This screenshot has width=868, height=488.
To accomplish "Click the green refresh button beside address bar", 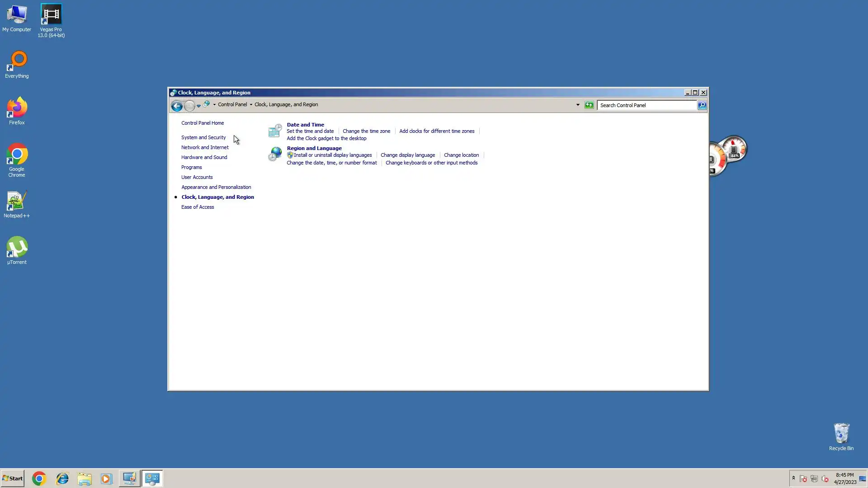I will click(589, 105).
